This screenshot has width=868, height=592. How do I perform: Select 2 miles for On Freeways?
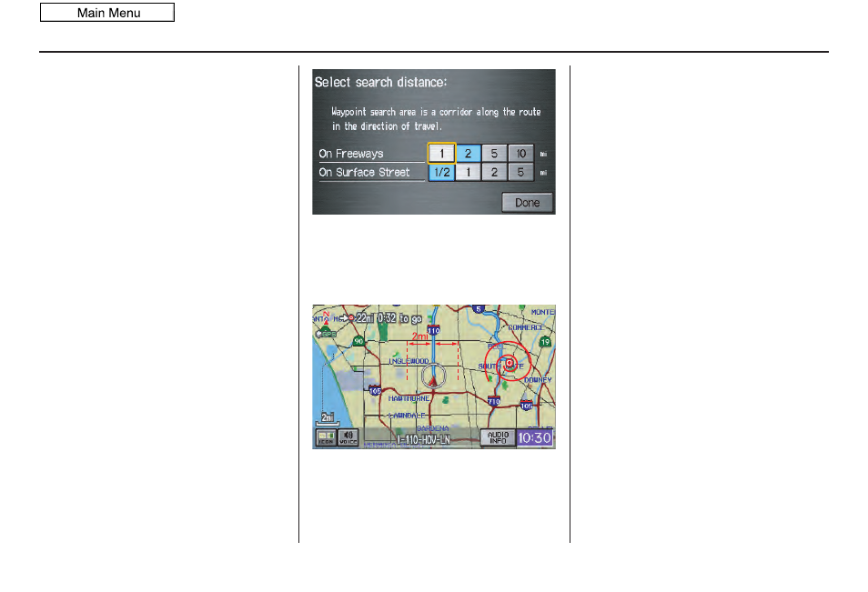tap(469, 154)
